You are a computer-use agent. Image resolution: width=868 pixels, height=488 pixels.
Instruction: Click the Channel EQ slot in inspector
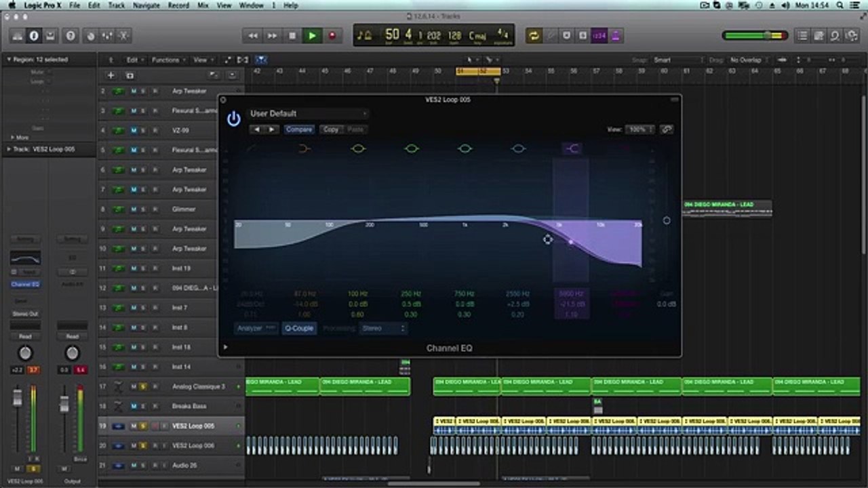[25, 284]
